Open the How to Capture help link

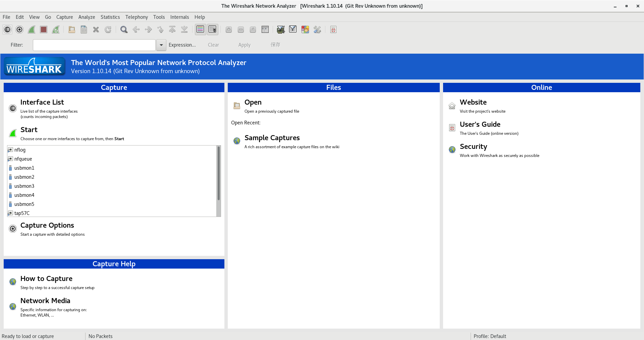coord(46,279)
